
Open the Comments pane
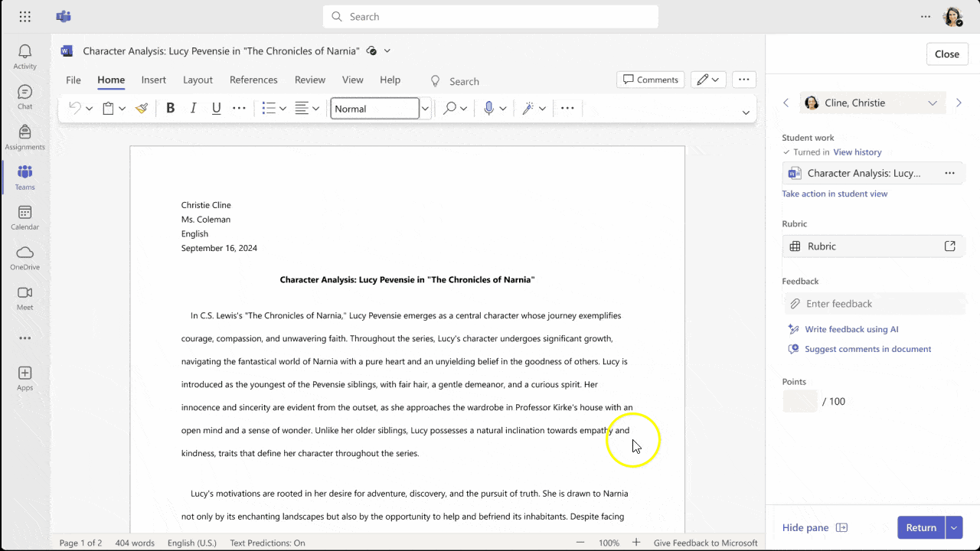[x=650, y=80]
